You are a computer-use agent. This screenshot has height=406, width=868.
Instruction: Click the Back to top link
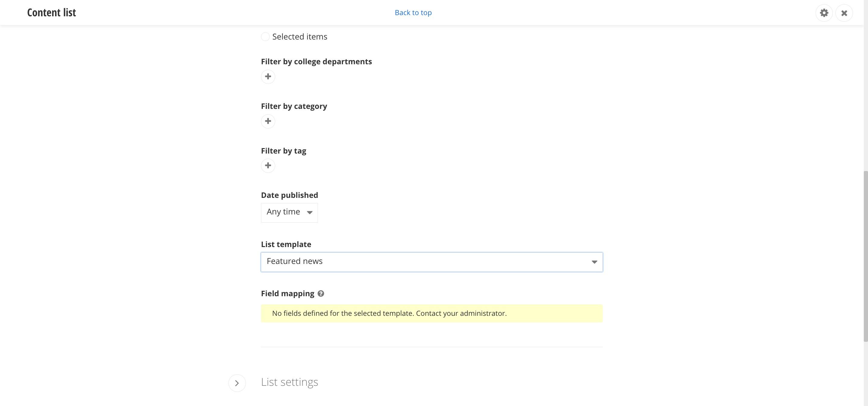tap(413, 12)
